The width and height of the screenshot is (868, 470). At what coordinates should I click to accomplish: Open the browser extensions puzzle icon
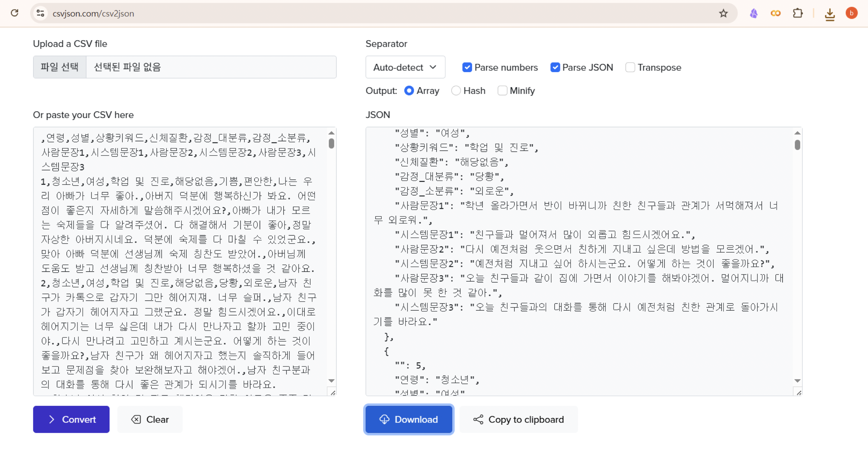[x=798, y=13]
